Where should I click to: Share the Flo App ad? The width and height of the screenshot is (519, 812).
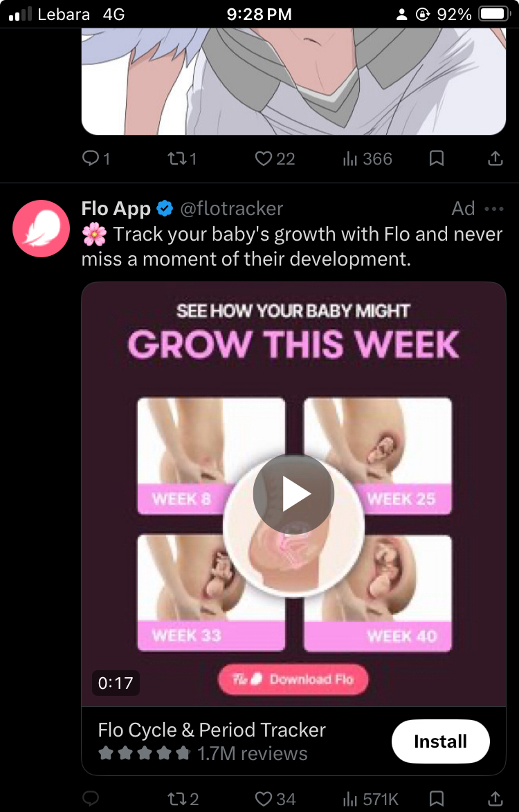(x=495, y=800)
